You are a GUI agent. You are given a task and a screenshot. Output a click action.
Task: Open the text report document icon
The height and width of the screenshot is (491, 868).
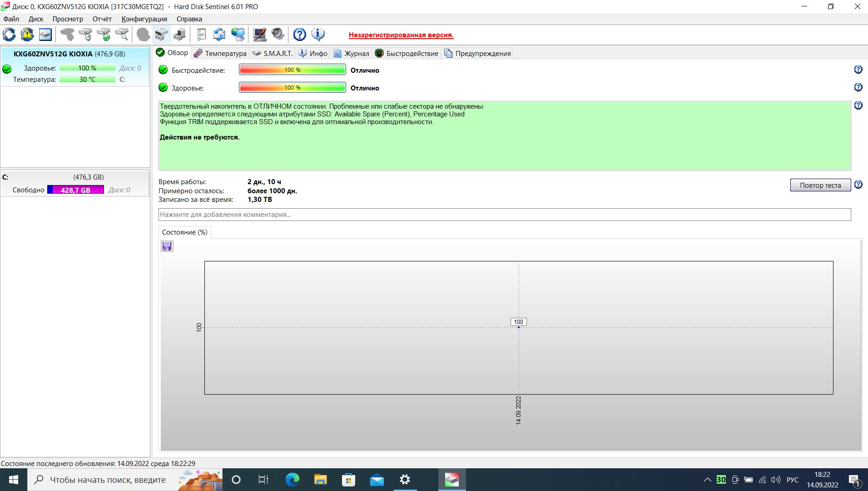click(x=201, y=35)
